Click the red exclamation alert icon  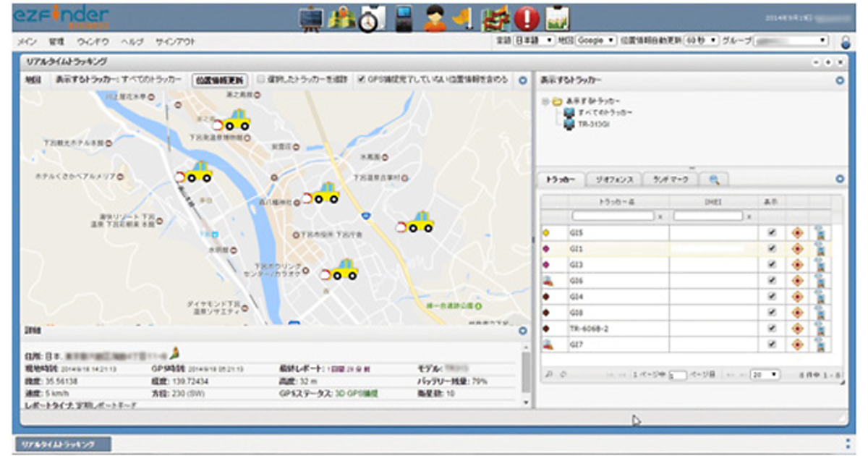point(527,18)
